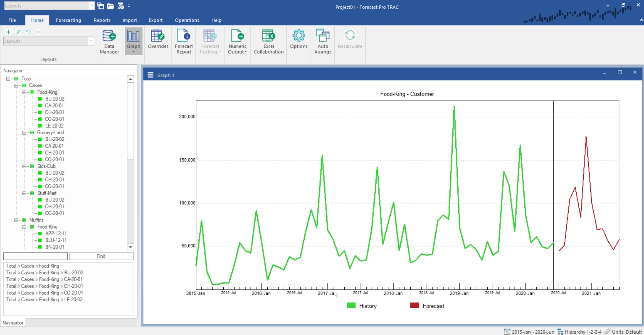Collapse the Grocery-Land node
Image resolution: width=644 pixels, height=335 pixels.
point(24,133)
